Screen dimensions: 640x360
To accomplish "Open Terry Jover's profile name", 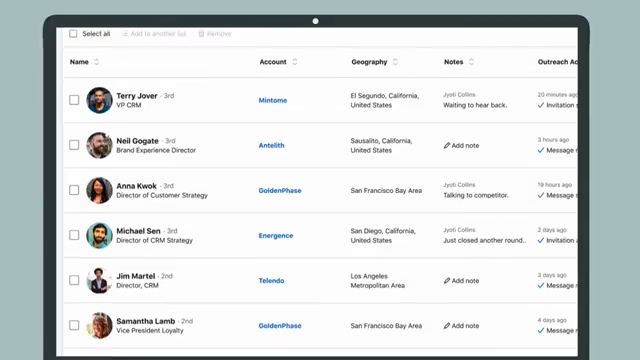I will pyautogui.click(x=137, y=96).
